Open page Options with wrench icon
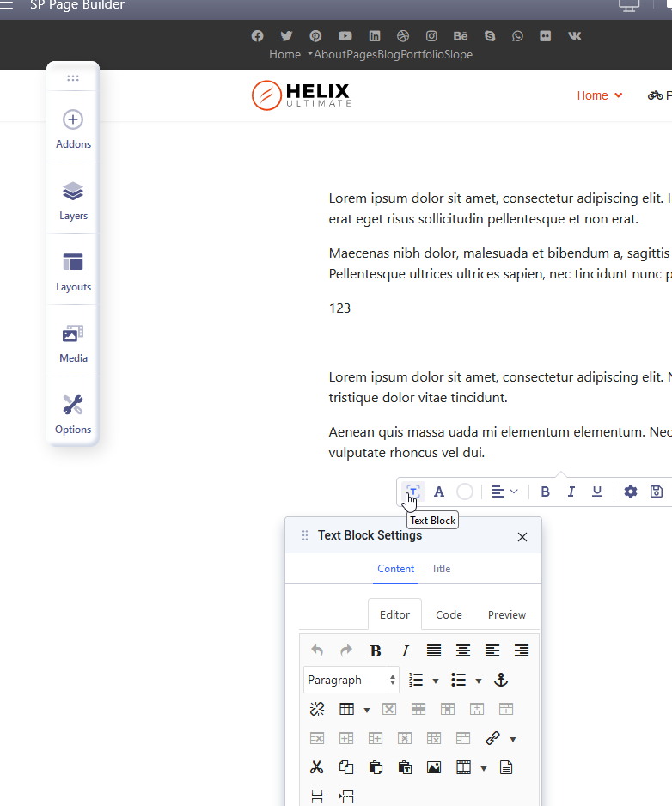Viewport: 672px width, 806px height. click(x=73, y=414)
